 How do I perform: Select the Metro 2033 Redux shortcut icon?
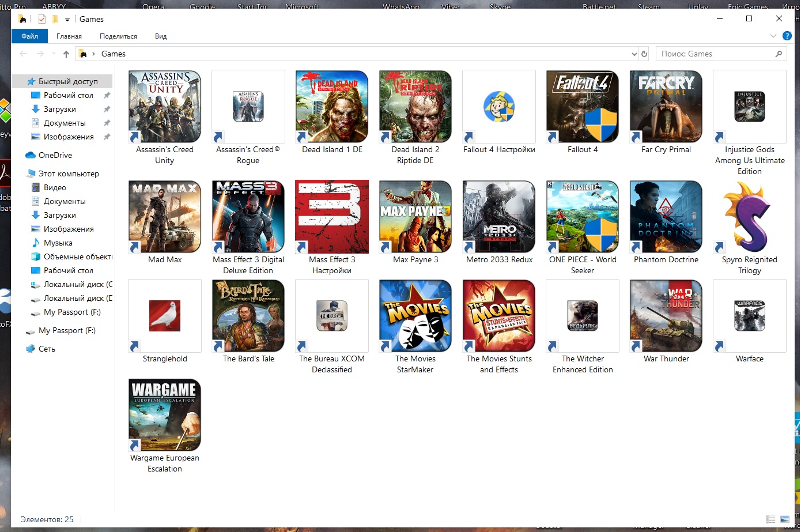pos(499,217)
